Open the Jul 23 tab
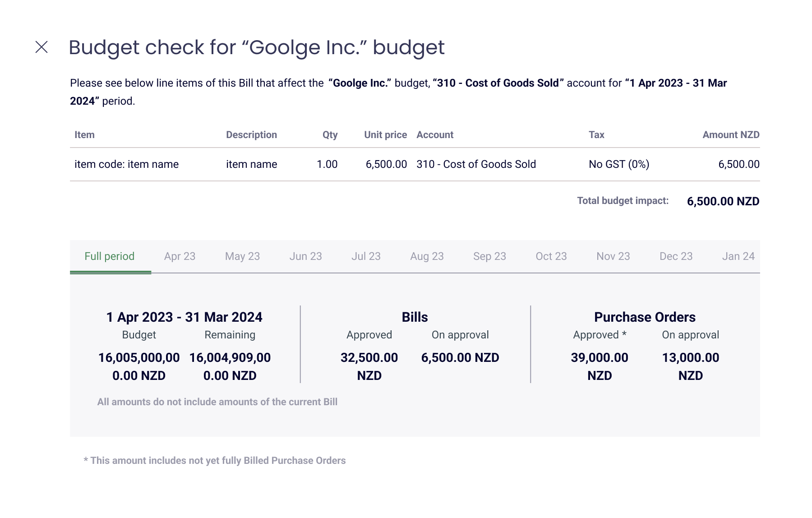The height and width of the screenshot is (518, 812). 366,256
